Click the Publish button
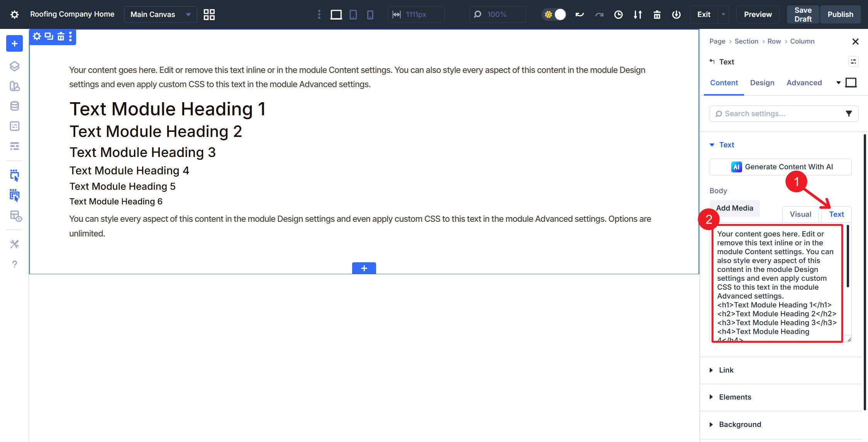Image resolution: width=868 pixels, height=442 pixels. [841, 14]
